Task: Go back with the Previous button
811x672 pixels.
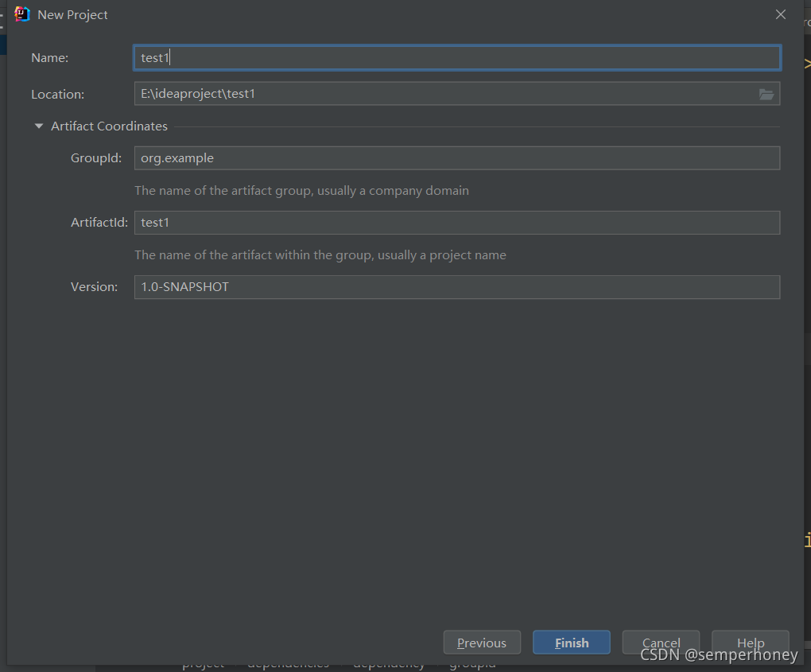Action: click(482, 643)
